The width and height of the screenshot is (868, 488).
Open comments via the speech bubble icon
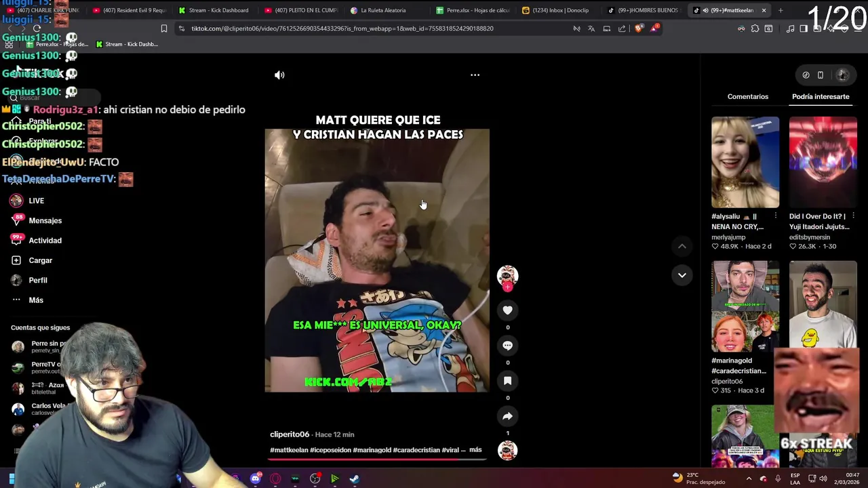click(x=507, y=345)
